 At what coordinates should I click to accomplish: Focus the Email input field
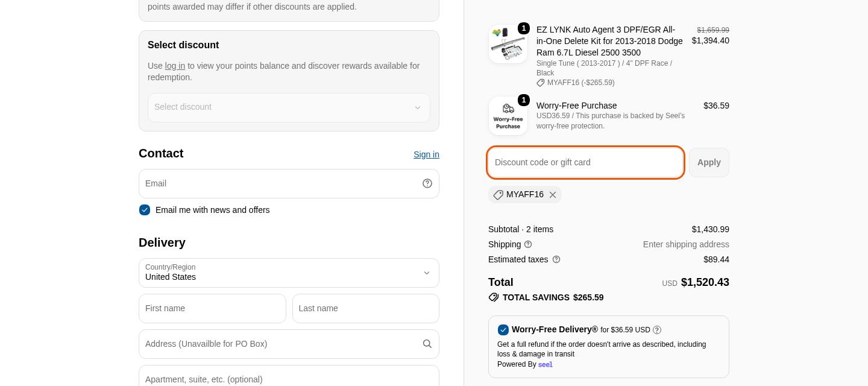click(x=289, y=183)
